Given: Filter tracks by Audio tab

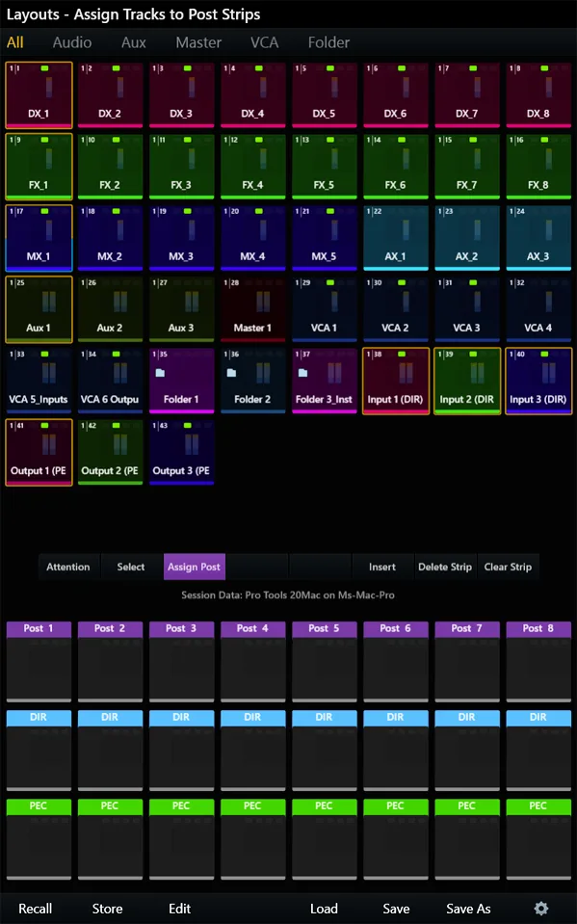Looking at the screenshot, I should point(72,42).
